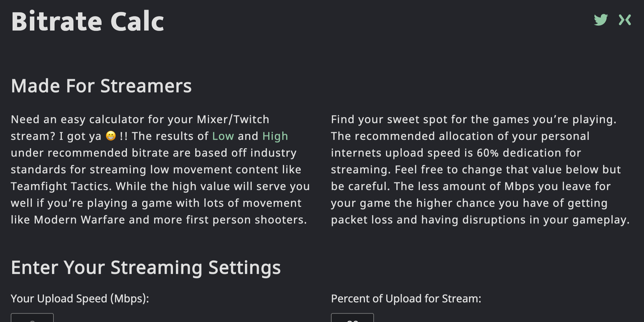Focus the Percent of Upload input box
This screenshot has height=322, width=644.
[352, 318]
